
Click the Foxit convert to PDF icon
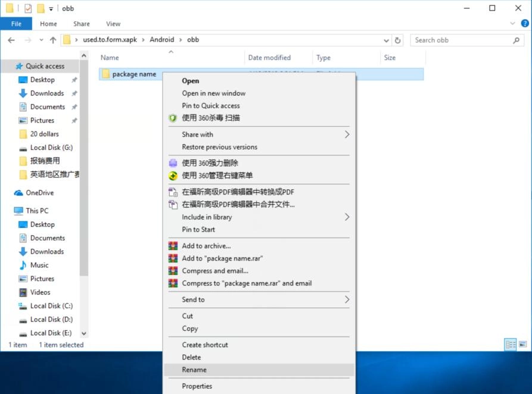click(x=173, y=192)
